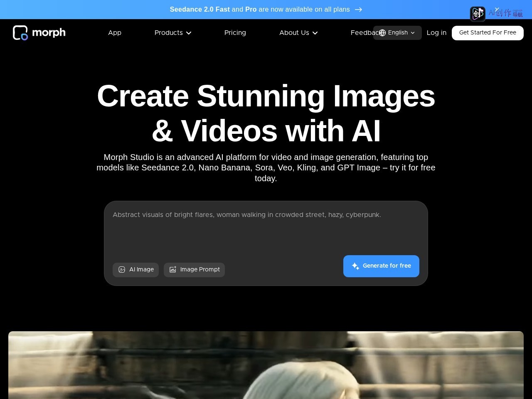Go to Pricing page

[235, 33]
